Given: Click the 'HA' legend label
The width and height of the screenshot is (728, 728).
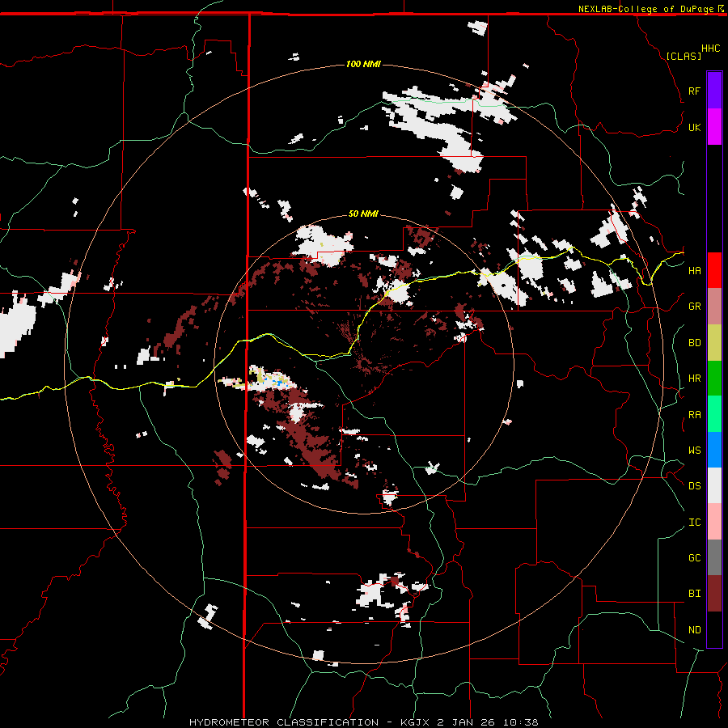Looking at the screenshot, I should (694, 271).
